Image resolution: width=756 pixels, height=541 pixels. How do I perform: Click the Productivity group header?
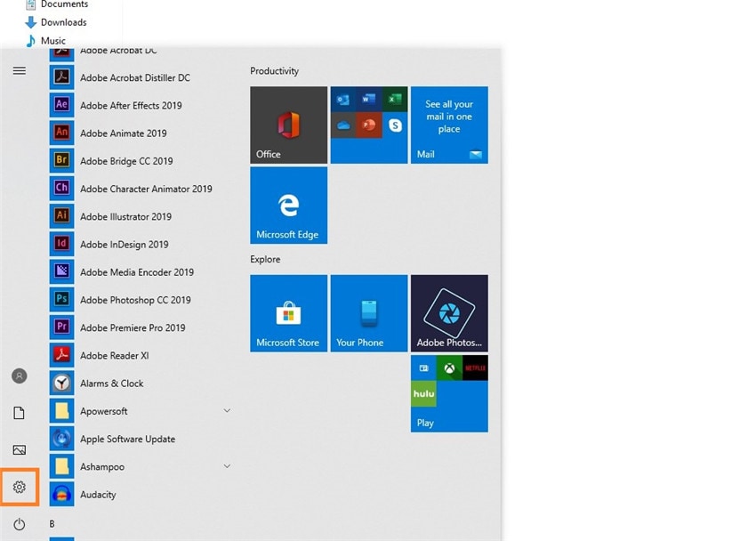[274, 71]
